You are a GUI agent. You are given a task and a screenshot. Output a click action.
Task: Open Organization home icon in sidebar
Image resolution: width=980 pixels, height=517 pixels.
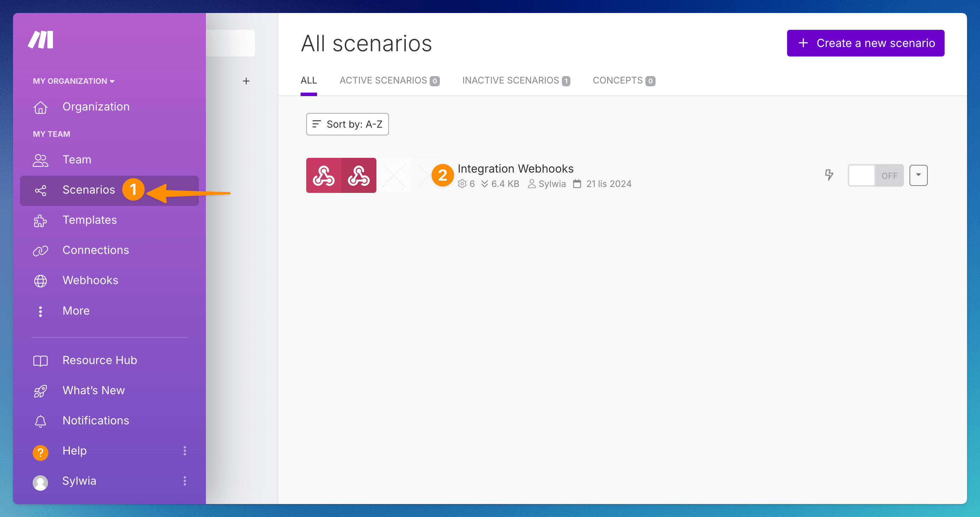(40, 107)
